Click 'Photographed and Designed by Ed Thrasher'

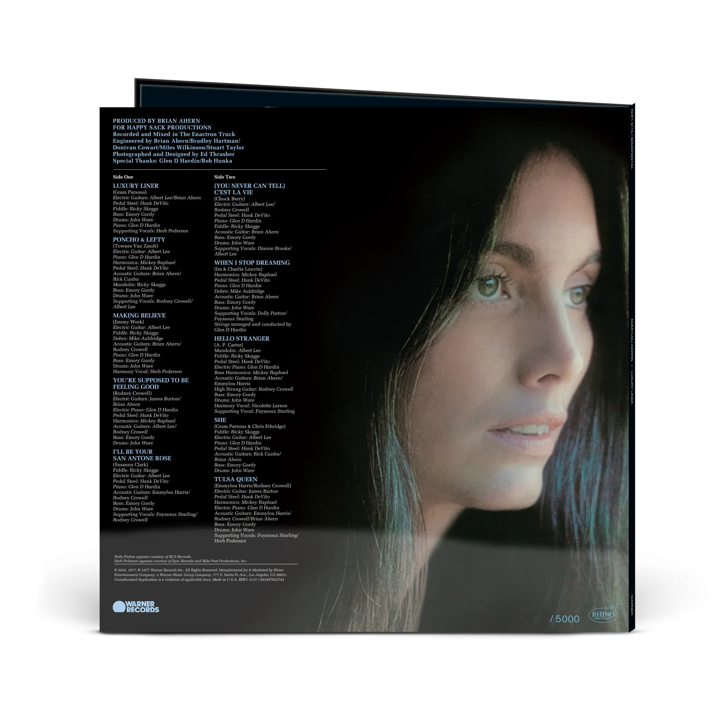[174, 154]
